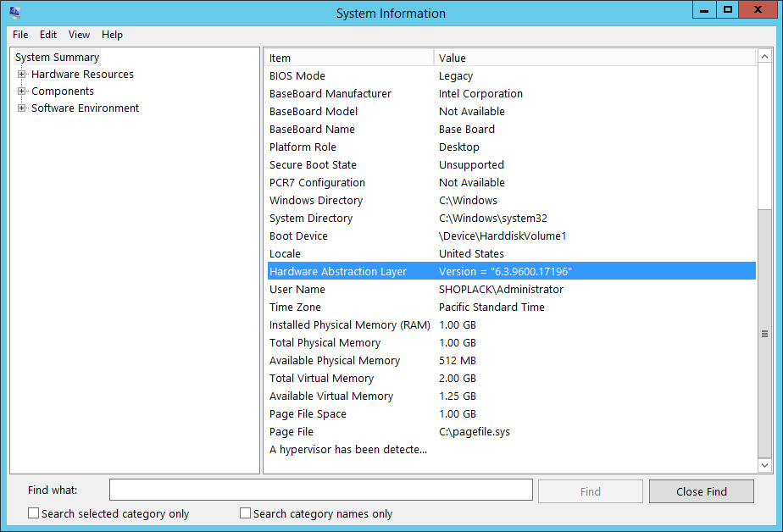Click the Legacy value
The image size is (783, 532).
coord(455,76)
